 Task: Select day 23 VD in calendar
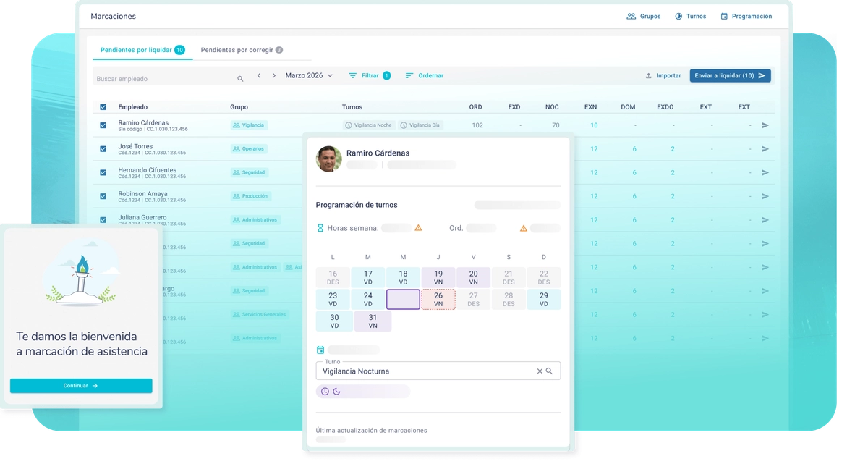pyautogui.click(x=333, y=299)
